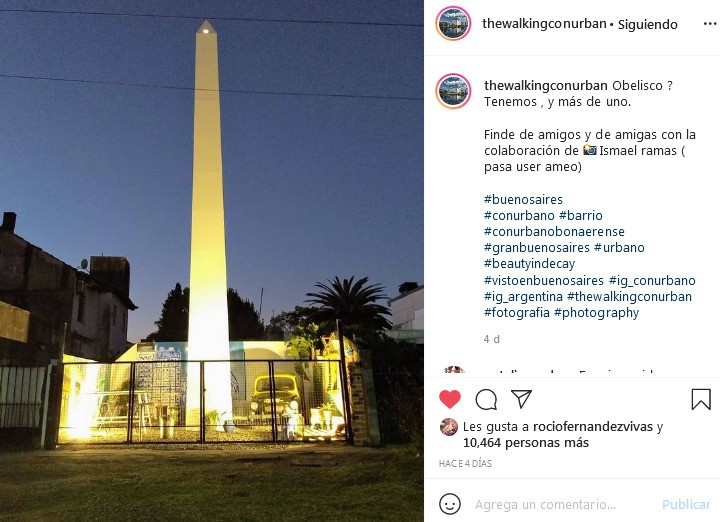Share post using the paper plane icon
This screenshot has width=720, height=522.
tap(521, 399)
